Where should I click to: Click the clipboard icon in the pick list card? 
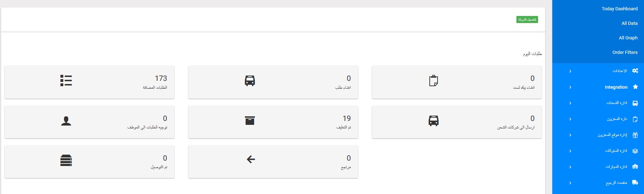[x=433, y=81]
